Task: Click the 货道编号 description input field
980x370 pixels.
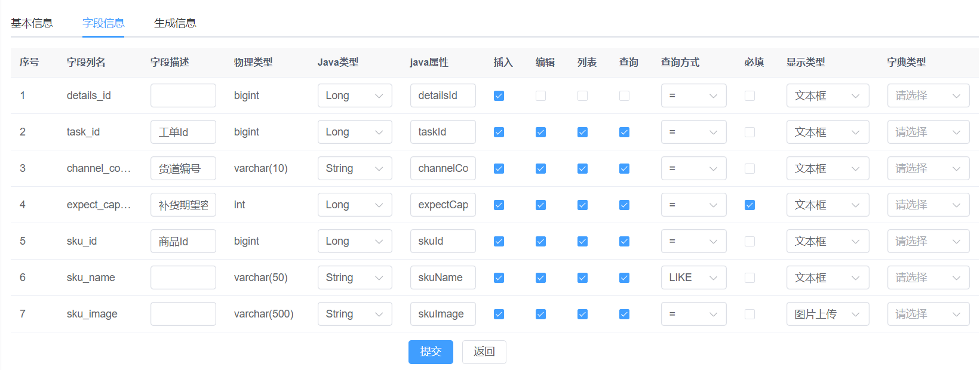Action: (x=183, y=169)
